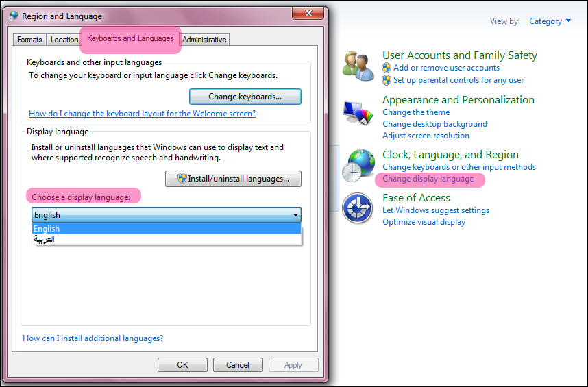The height and width of the screenshot is (387, 588).
Task: Choose Arabic (العربية) in the language list
Action: tap(167, 239)
